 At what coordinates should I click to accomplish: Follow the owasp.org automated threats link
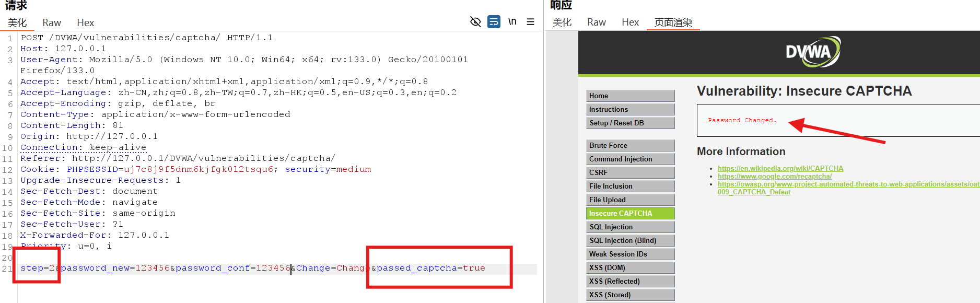pyautogui.click(x=848, y=184)
